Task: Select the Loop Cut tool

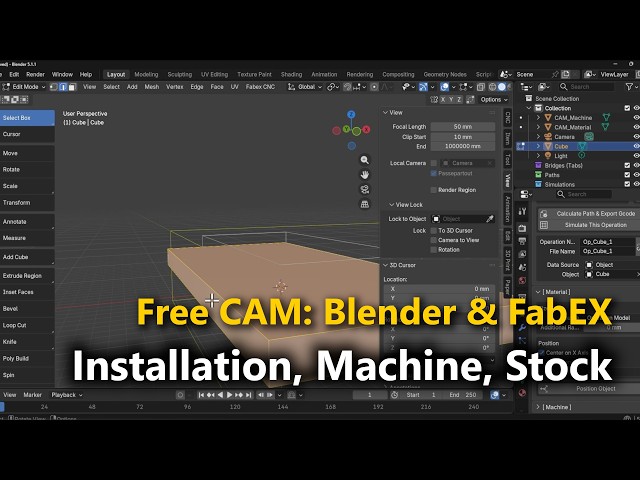Action: 27,325
